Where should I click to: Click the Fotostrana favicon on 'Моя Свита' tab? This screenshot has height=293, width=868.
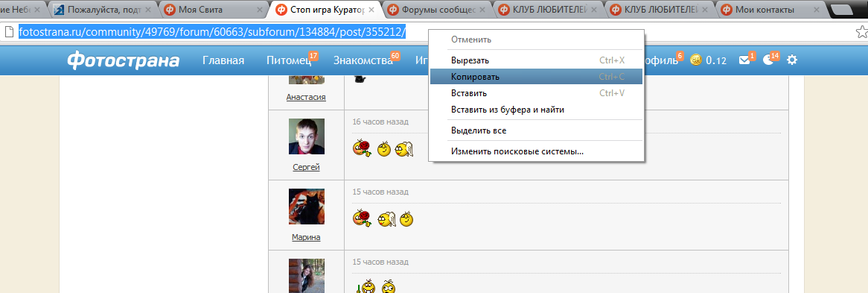click(x=170, y=10)
